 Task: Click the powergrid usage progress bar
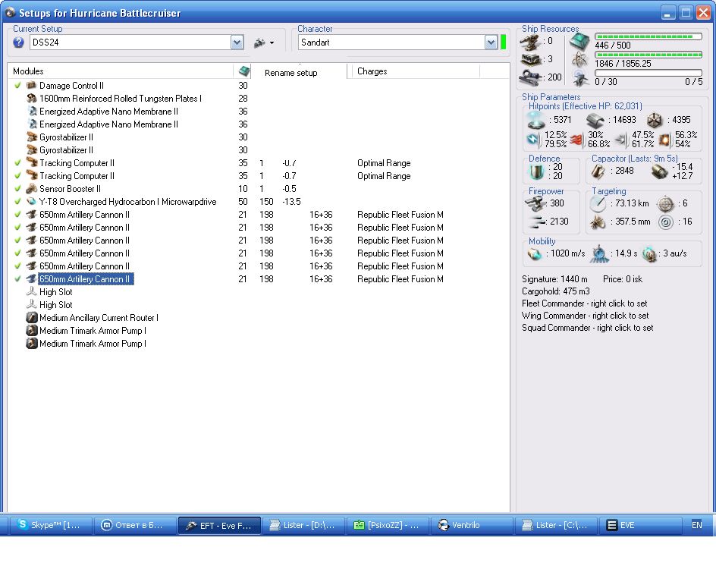click(648, 55)
